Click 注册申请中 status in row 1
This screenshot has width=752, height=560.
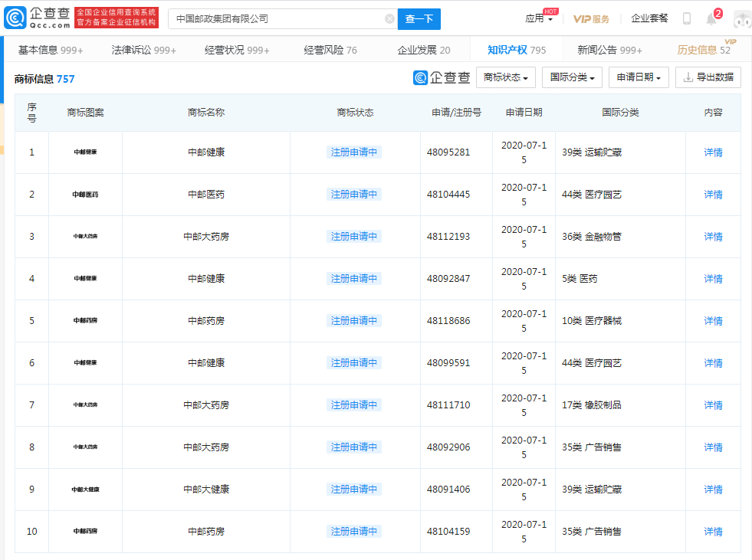354,152
